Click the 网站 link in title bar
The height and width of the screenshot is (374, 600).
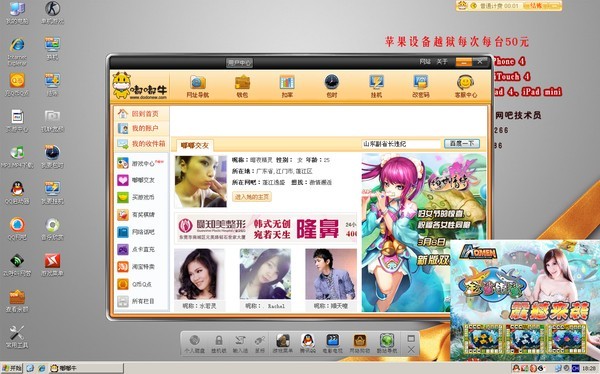(x=425, y=62)
